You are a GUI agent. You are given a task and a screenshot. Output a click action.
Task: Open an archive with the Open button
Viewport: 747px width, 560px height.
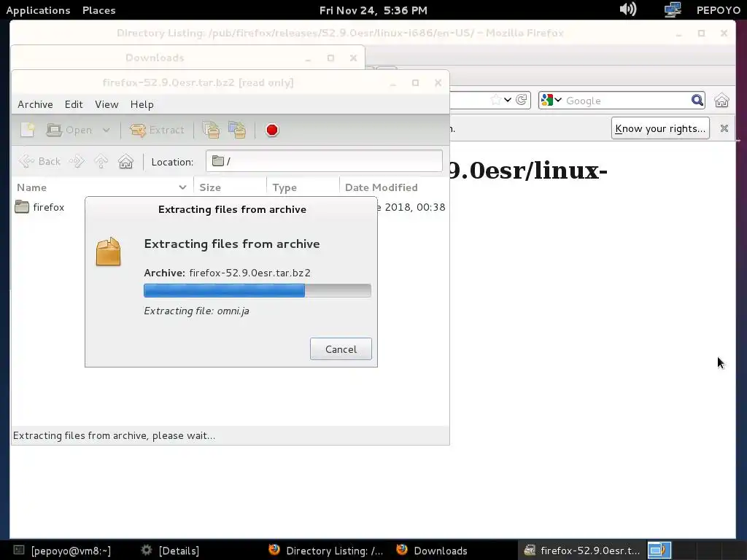click(x=69, y=130)
